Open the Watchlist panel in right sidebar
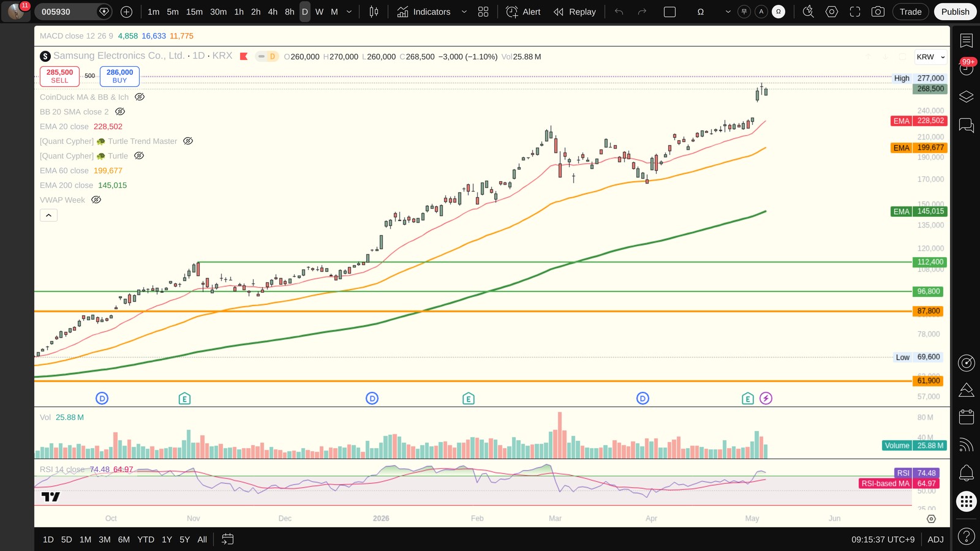This screenshot has width=980, height=551. click(x=966, y=40)
